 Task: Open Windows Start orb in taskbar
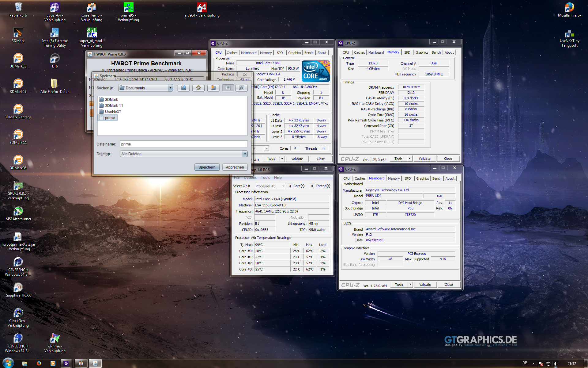pyautogui.click(x=8, y=363)
